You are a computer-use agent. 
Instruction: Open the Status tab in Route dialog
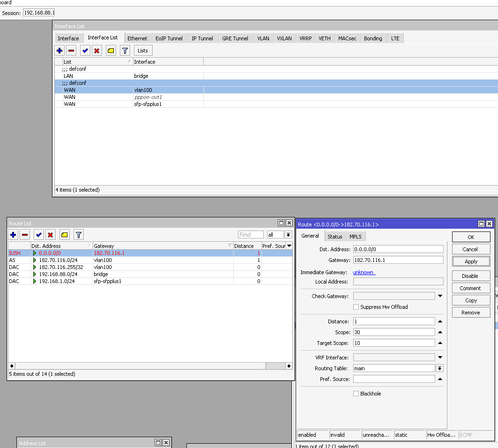click(334, 237)
